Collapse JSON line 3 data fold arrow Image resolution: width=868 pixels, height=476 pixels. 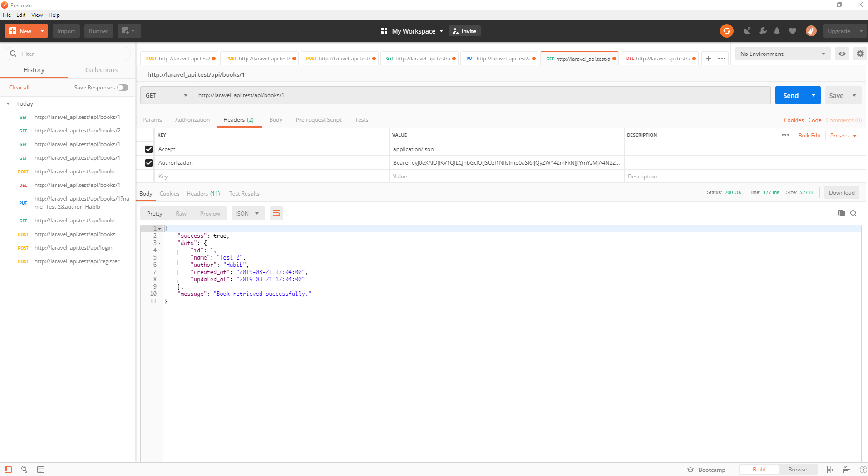[159, 243]
